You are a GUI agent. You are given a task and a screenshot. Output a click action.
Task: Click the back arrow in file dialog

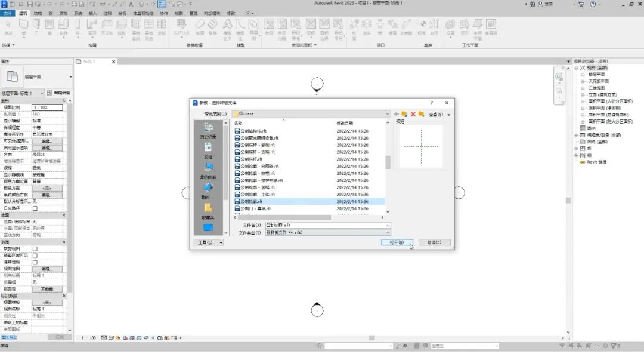tap(396, 114)
